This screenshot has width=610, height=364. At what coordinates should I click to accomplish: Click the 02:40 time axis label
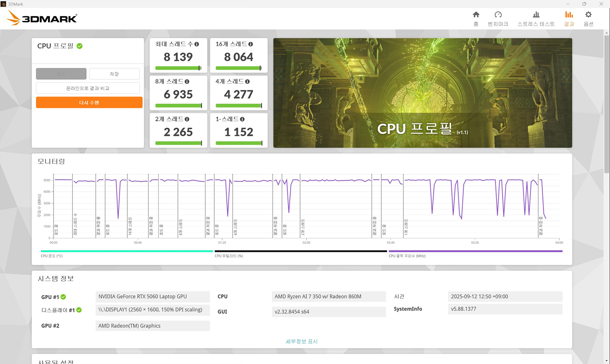(x=391, y=243)
